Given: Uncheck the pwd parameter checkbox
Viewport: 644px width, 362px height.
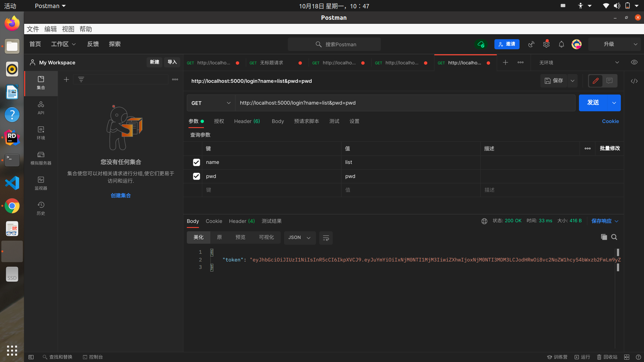Looking at the screenshot, I should click(x=197, y=176).
